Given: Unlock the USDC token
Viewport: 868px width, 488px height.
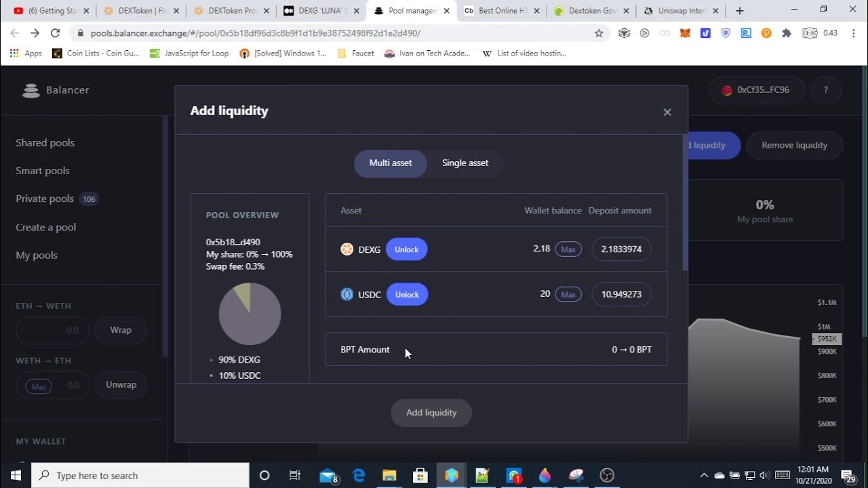Looking at the screenshot, I should [x=407, y=294].
